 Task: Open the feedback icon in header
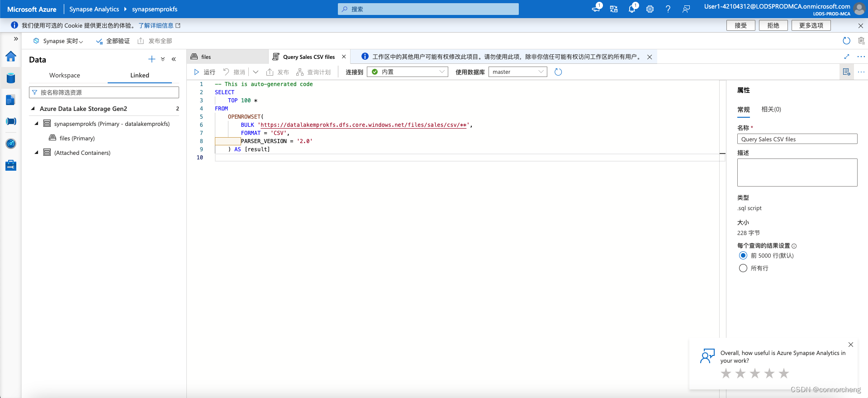pyautogui.click(x=686, y=9)
